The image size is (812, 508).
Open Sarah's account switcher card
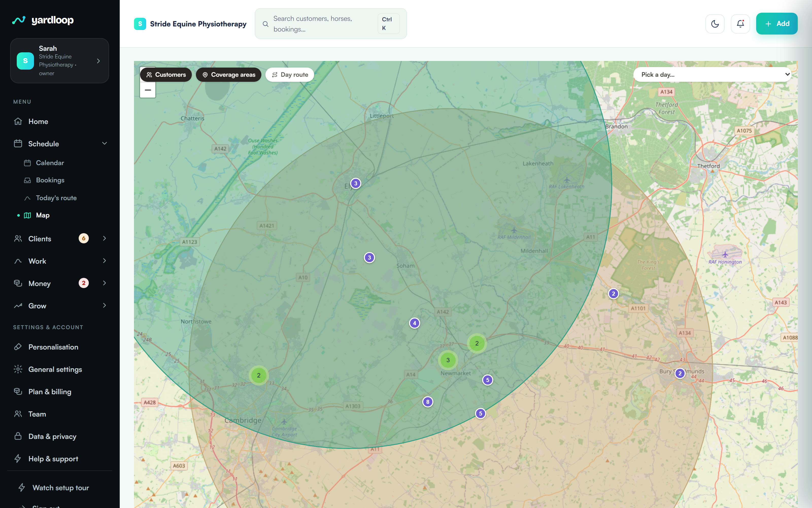click(x=59, y=61)
